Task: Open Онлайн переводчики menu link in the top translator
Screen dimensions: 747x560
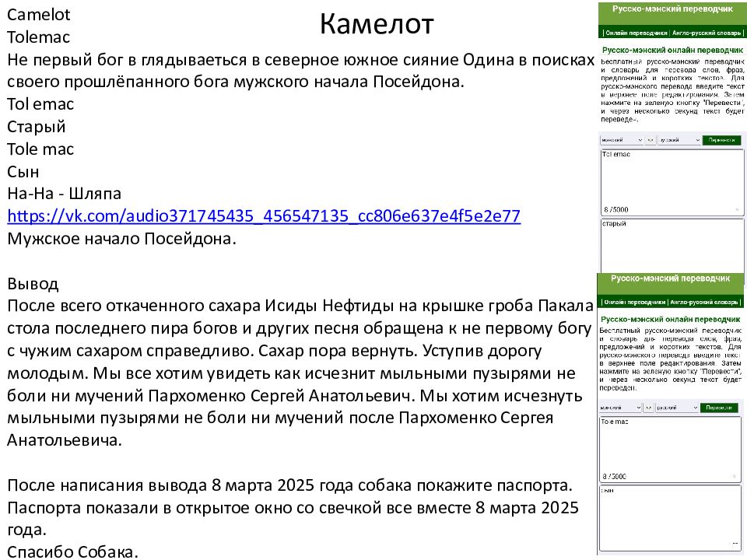Action: [636, 33]
